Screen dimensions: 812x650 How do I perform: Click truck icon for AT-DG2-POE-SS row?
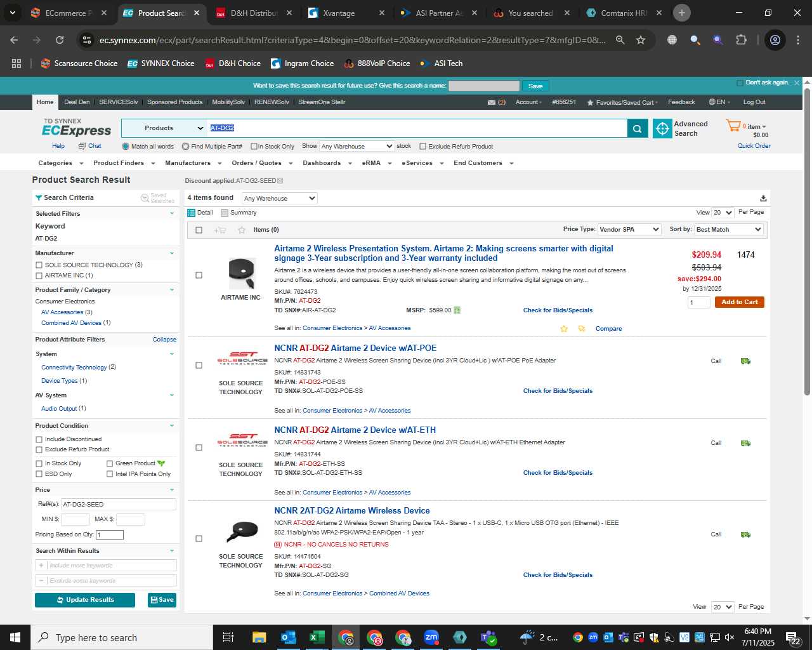745,361
